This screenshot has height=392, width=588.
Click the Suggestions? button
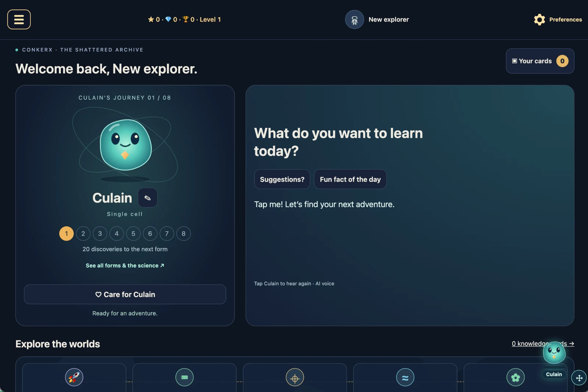pos(282,179)
